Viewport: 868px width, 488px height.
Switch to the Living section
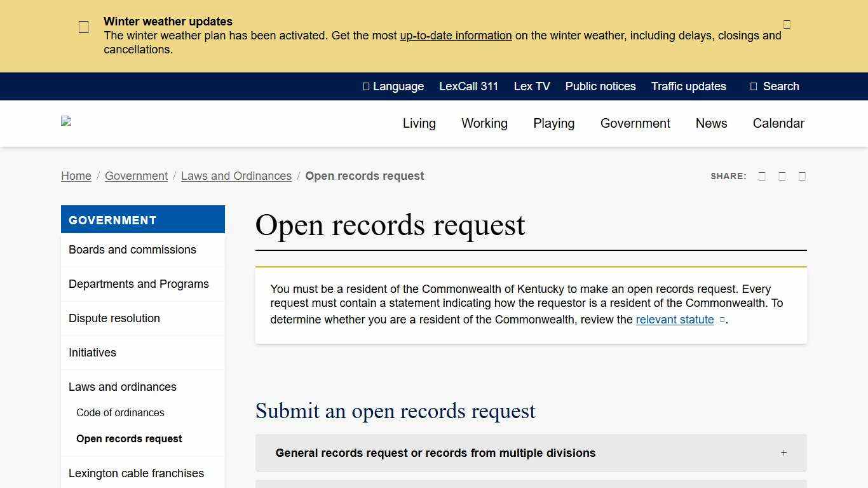pyautogui.click(x=419, y=123)
